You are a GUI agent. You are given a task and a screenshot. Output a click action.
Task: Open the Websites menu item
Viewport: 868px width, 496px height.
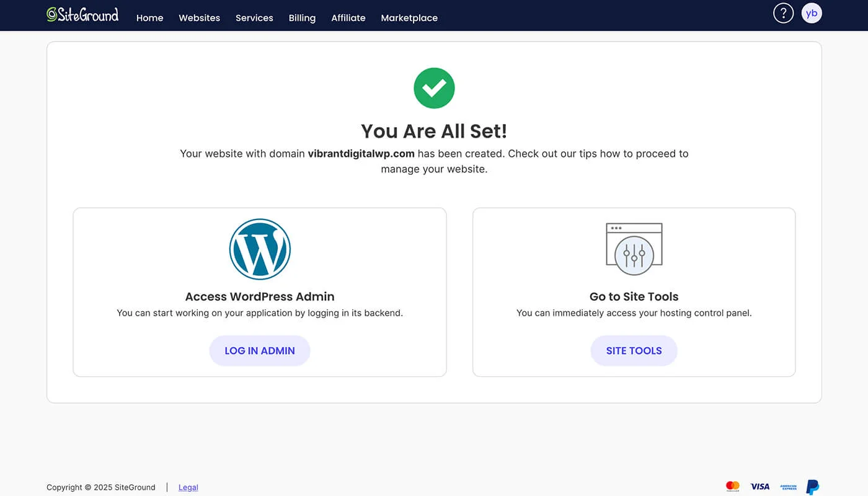click(199, 18)
